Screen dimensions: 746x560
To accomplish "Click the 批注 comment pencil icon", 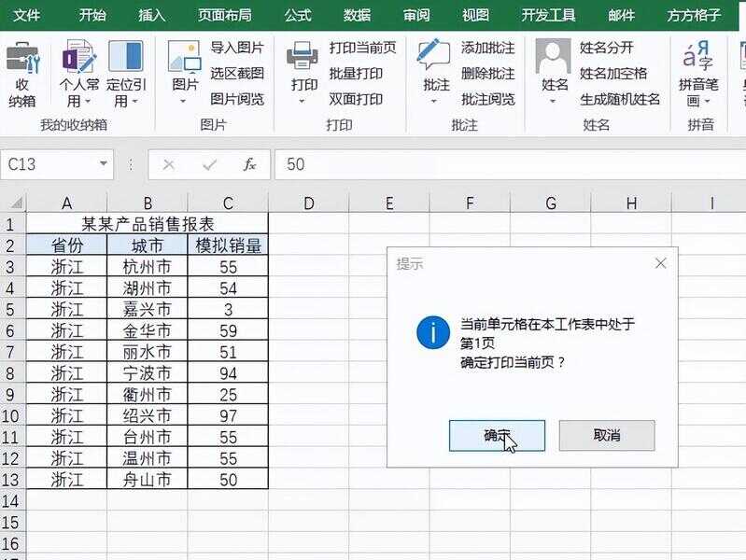I will click(x=433, y=56).
